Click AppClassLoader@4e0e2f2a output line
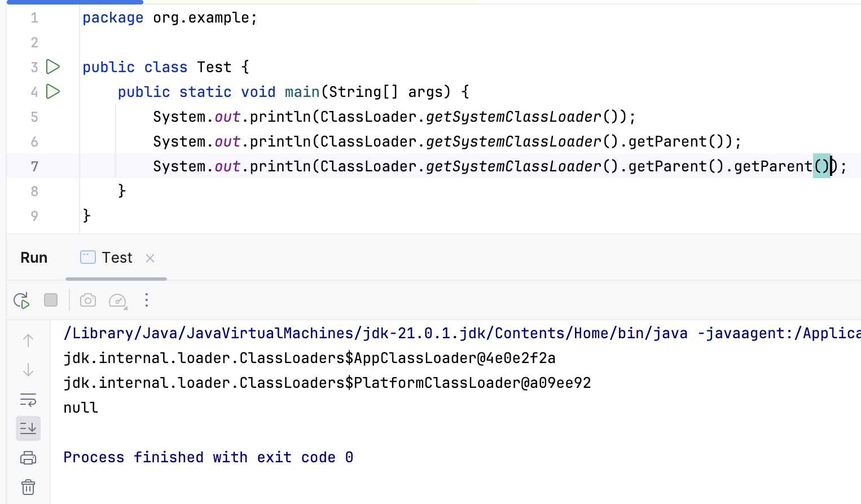Viewport: 861px width, 504px height. [x=309, y=358]
